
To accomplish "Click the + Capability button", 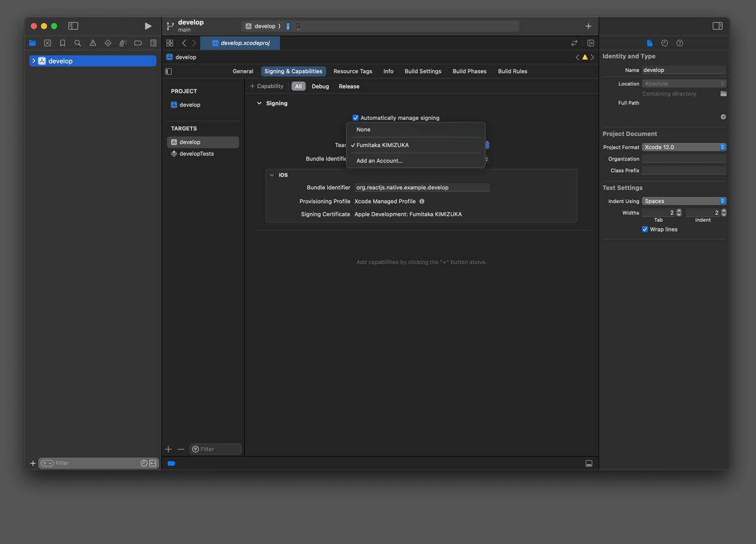I will 267,86.
